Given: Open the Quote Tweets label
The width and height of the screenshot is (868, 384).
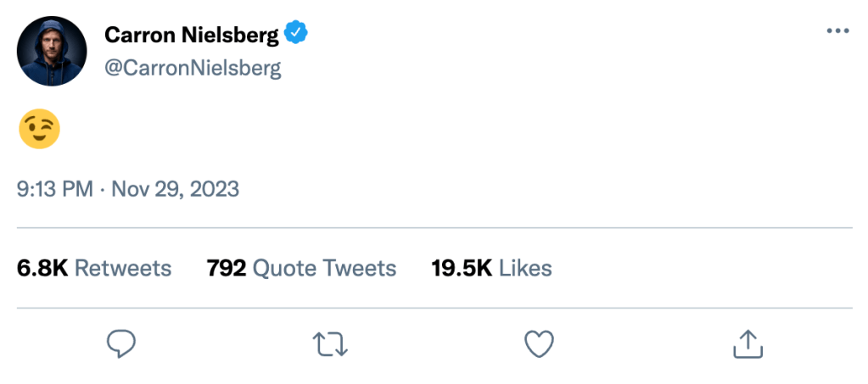Looking at the screenshot, I should pyautogui.click(x=325, y=269).
